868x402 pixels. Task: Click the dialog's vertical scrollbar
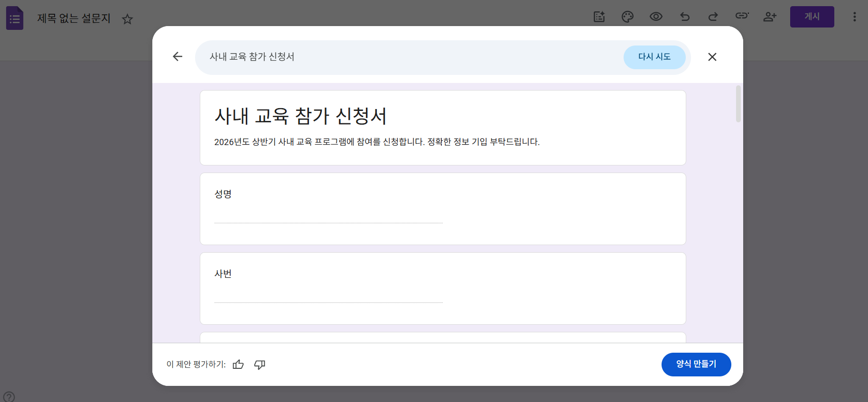(x=738, y=104)
